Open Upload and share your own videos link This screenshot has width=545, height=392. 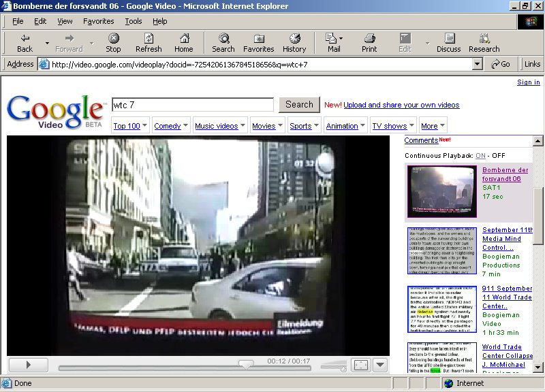pos(401,105)
